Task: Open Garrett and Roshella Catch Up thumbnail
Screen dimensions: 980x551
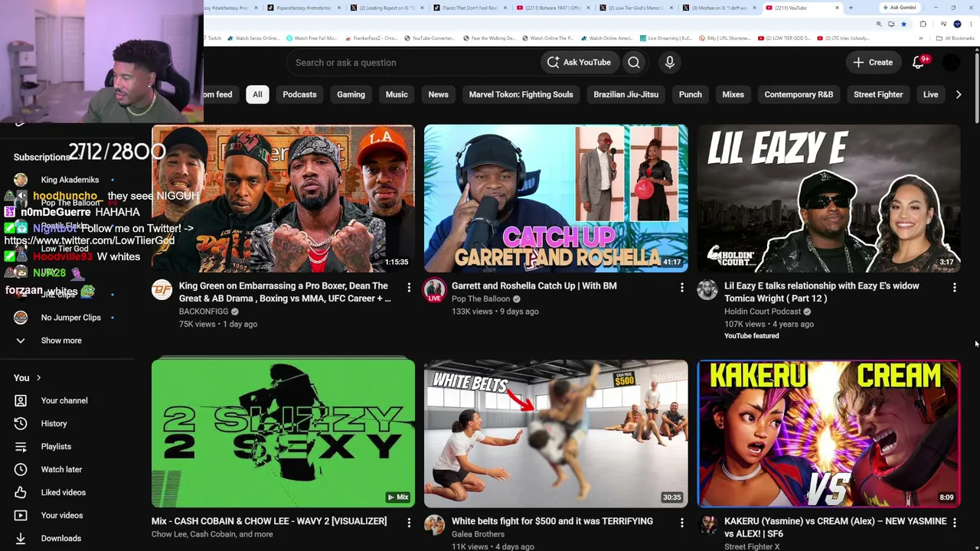Action: (x=556, y=198)
